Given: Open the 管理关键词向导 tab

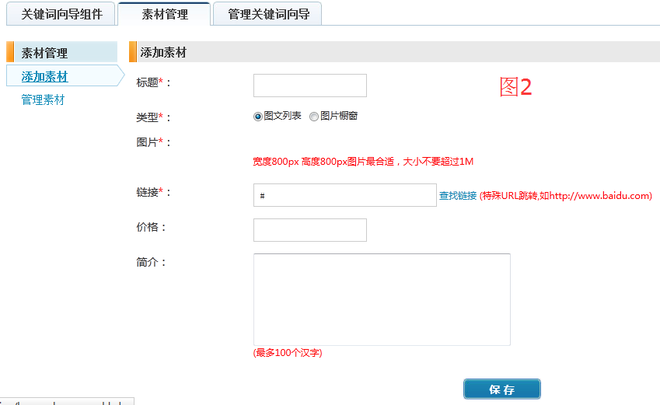Looking at the screenshot, I should pyautogui.click(x=269, y=14).
